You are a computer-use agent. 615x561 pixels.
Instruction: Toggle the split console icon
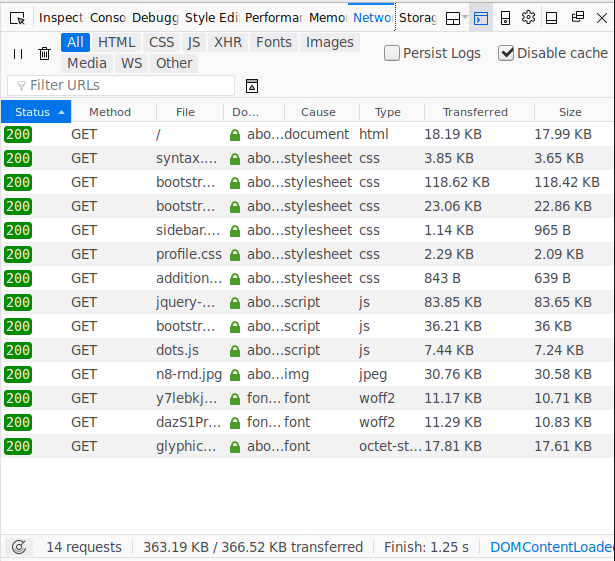(x=481, y=18)
